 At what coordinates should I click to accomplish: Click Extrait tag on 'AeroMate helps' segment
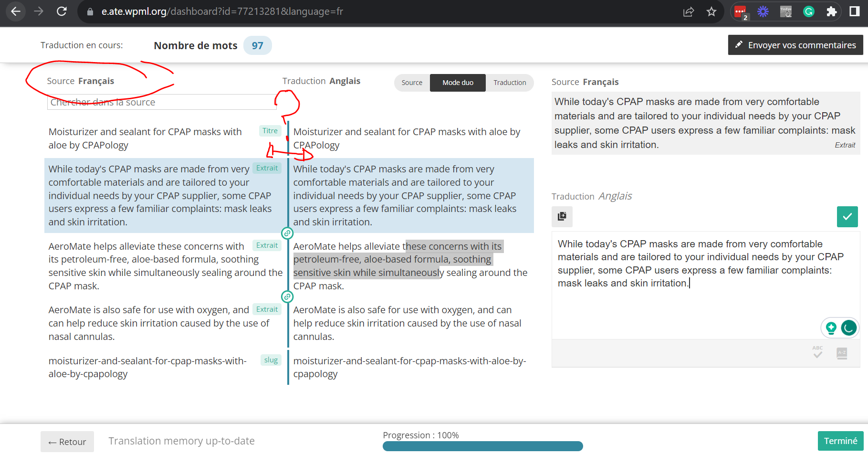tap(267, 245)
